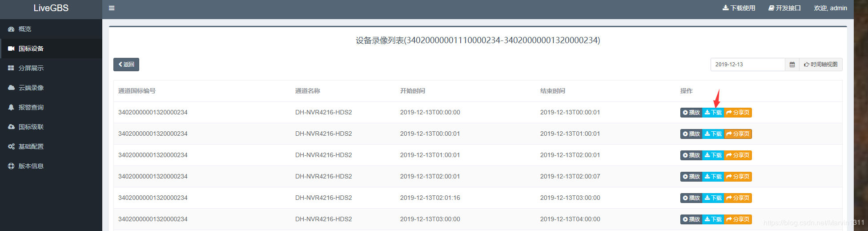
Task: Click the 设备录像列表 page title
Action: 478,41
